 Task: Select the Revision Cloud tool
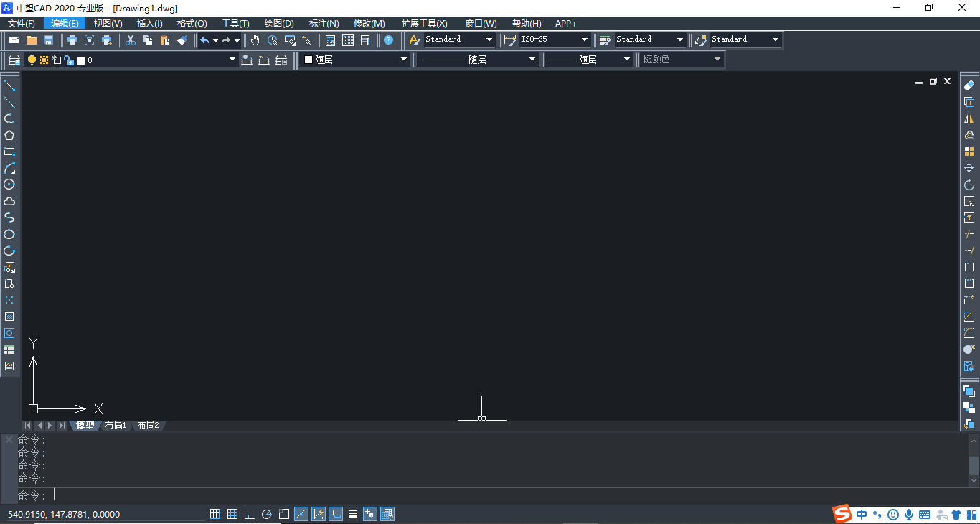pyautogui.click(x=10, y=201)
